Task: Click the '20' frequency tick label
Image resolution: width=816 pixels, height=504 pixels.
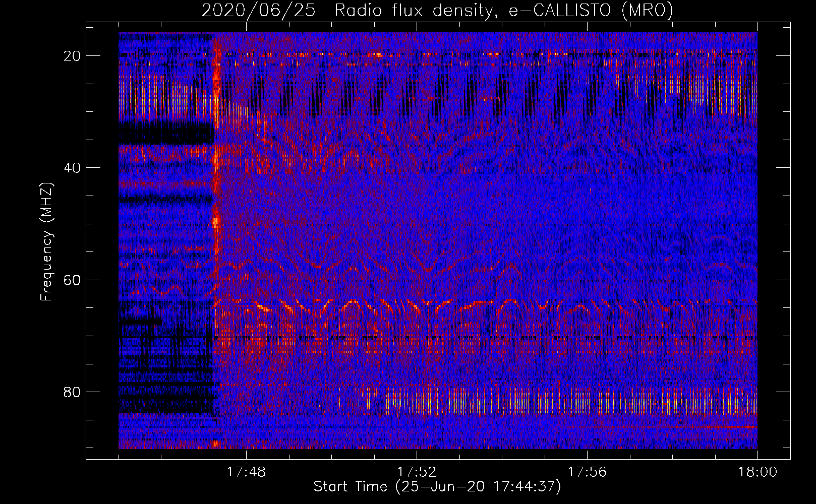Action: 72,56
